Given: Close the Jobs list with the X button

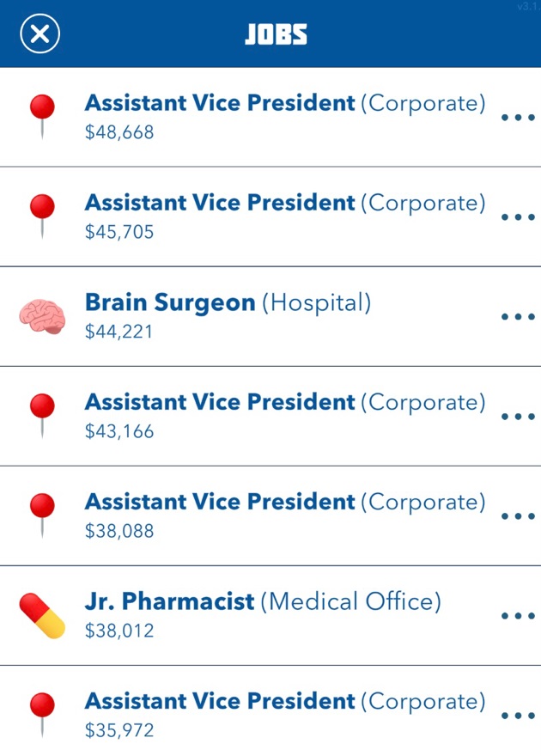Looking at the screenshot, I should point(40,34).
